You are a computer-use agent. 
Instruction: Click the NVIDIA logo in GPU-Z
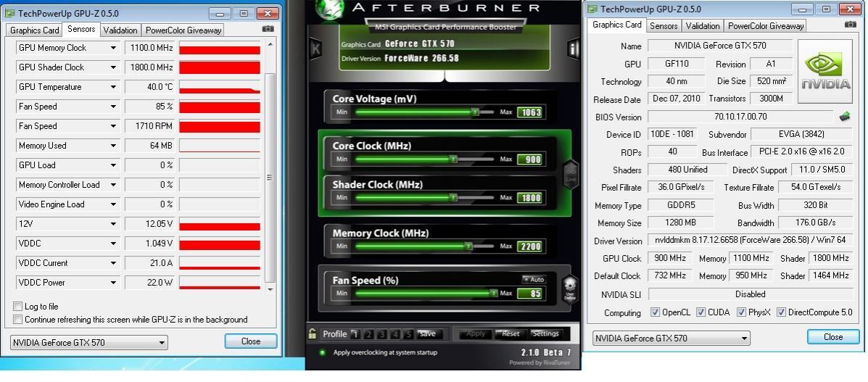pyautogui.click(x=824, y=71)
